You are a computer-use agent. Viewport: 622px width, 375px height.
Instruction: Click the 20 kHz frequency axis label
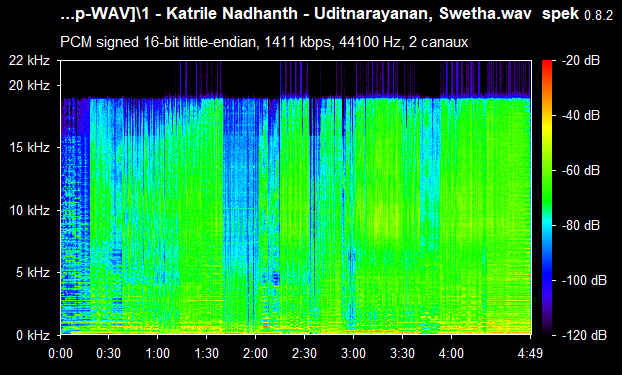30,85
